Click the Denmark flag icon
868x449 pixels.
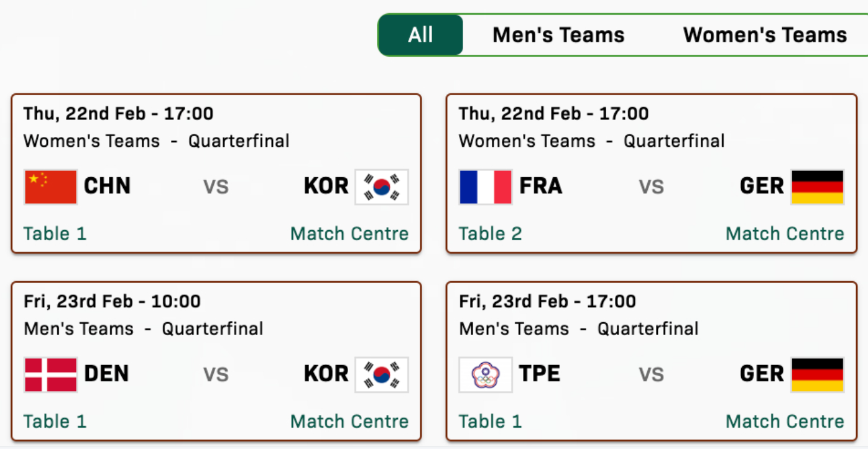[x=51, y=374]
